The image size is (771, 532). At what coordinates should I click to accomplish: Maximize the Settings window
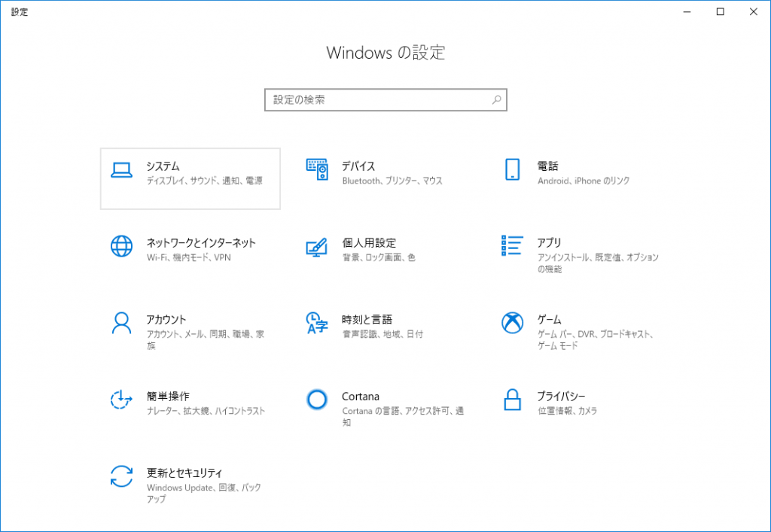(x=720, y=12)
